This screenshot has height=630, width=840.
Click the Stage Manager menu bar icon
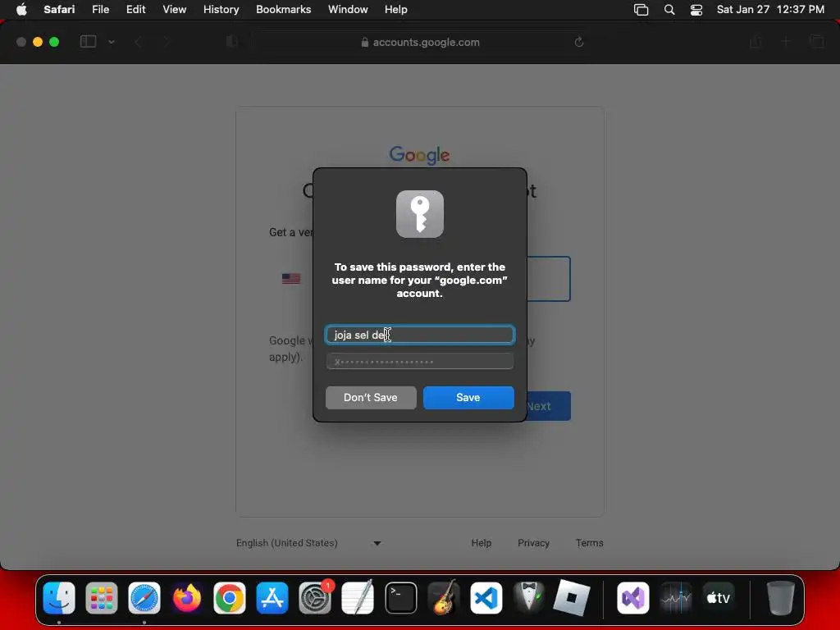click(641, 10)
